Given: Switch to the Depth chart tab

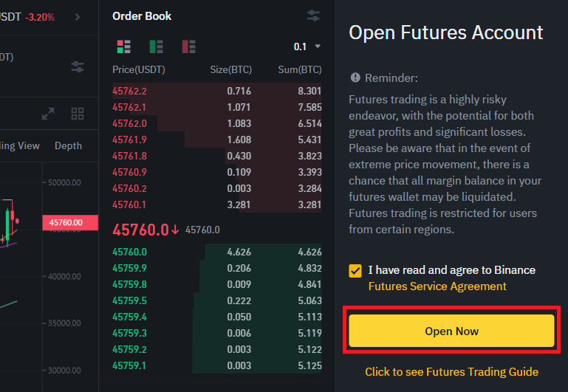Looking at the screenshot, I should click(x=68, y=146).
